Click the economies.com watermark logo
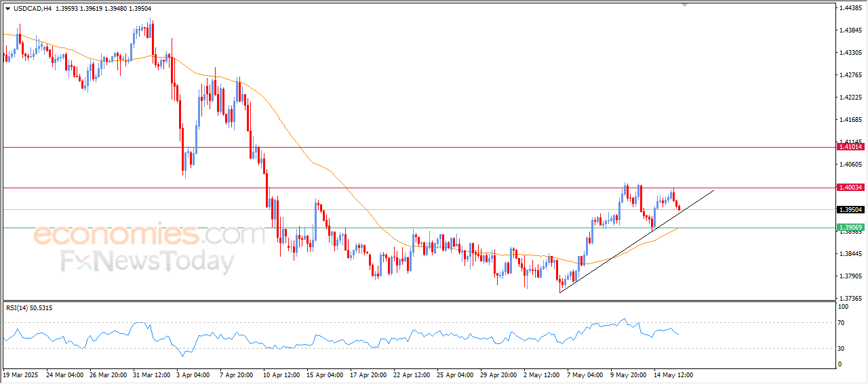 click(x=149, y=235)
